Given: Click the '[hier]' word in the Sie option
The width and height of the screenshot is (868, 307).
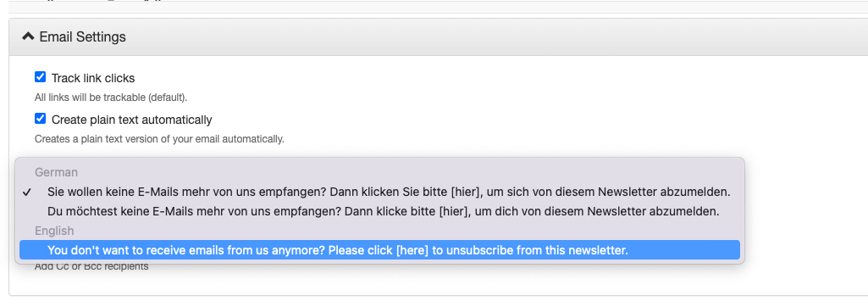Looking at the screenshot, I should coord(462,193).
